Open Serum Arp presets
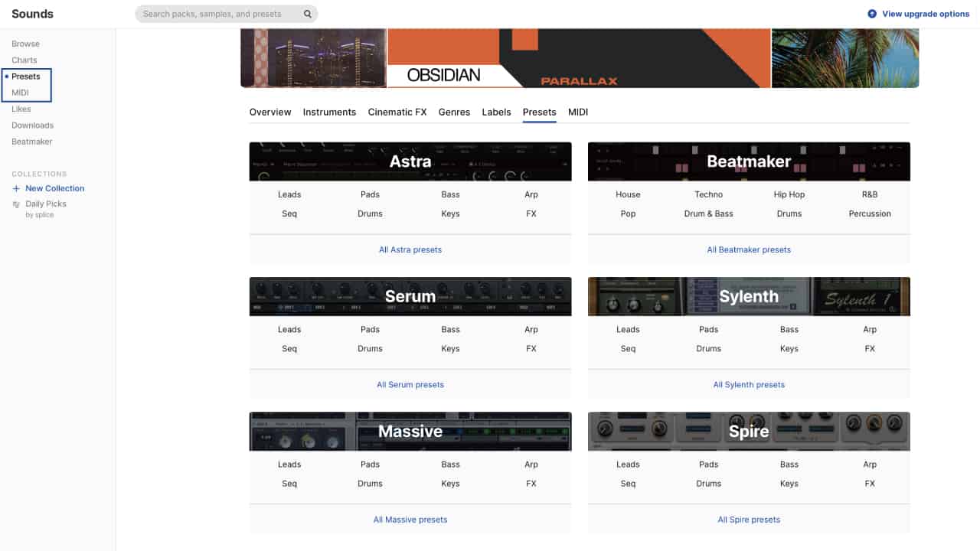Viewport: 980px width, 551px height. (531, 329)
